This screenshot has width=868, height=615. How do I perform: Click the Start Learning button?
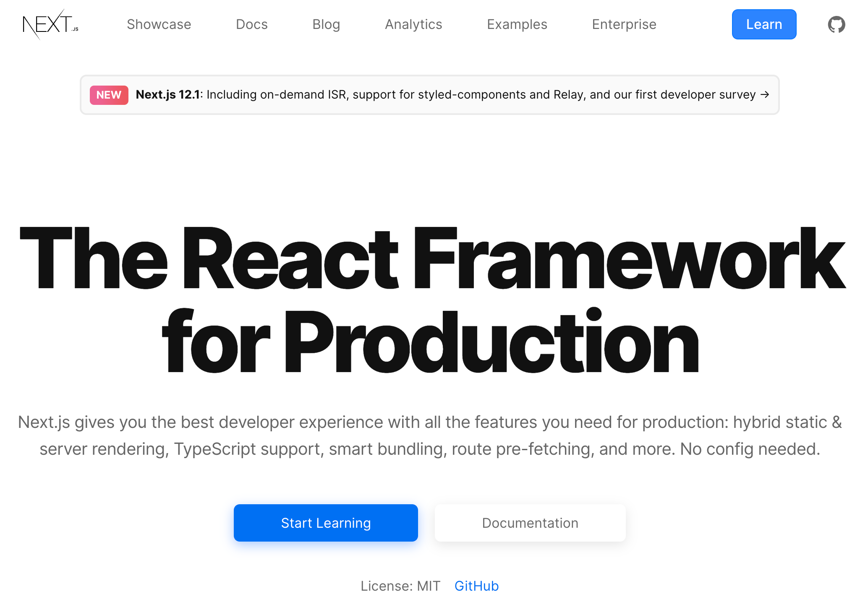point(326,523)
